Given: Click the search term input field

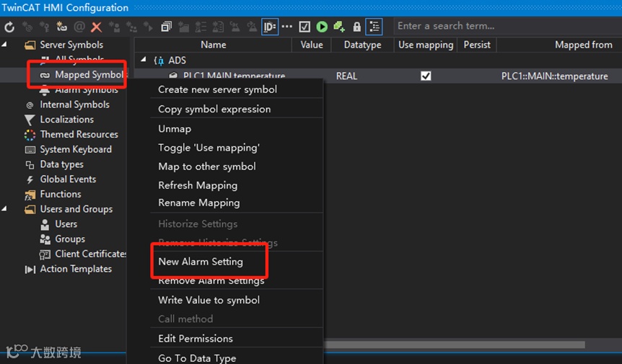Looking at the screenshot, I should click(508, 26).
